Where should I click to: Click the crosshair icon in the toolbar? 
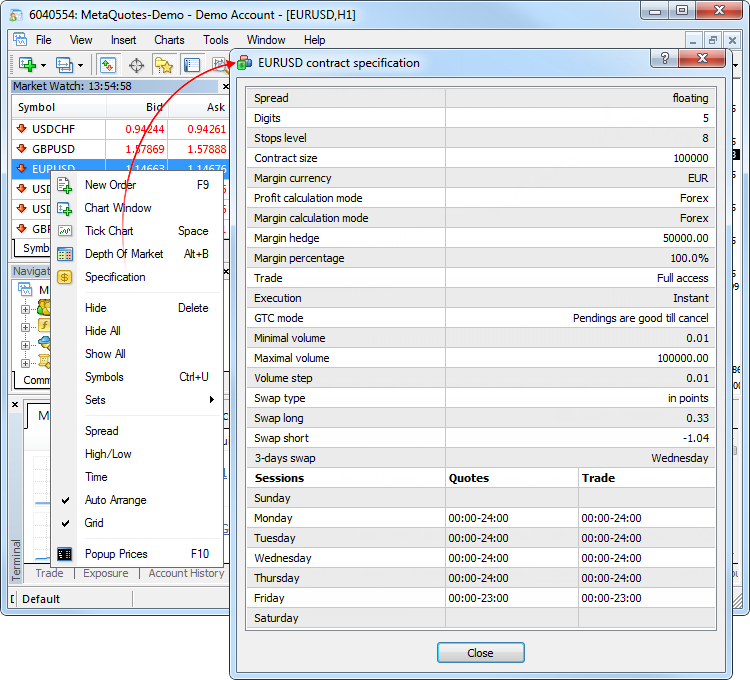[x=136, y=66]
